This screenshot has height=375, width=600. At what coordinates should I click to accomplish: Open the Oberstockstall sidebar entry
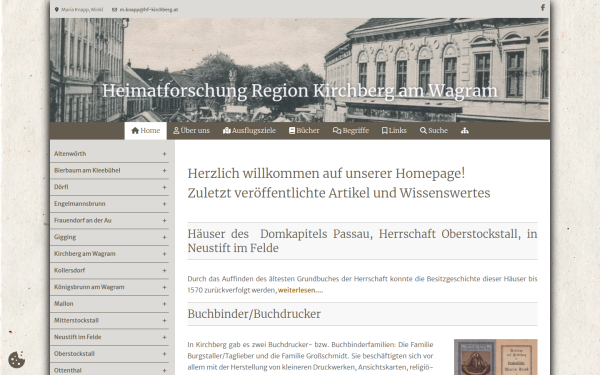click(x=74, y=354)
